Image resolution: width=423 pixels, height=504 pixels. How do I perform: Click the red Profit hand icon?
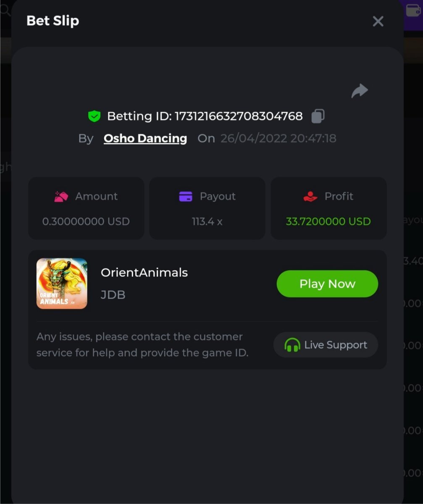pyautogui.click(x=310, y=196)
